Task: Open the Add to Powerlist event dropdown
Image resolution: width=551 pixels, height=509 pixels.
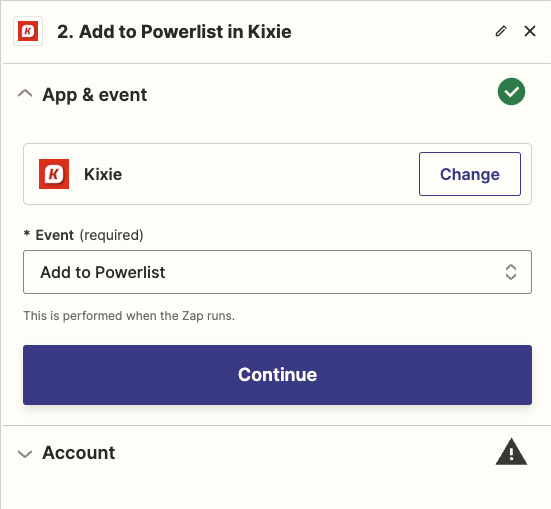Action: pos(277,272)
